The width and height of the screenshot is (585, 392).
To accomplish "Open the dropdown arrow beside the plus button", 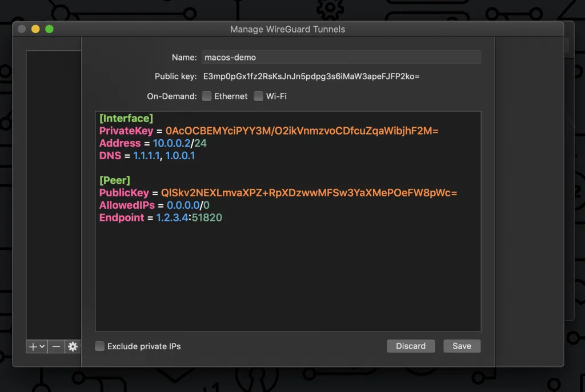I will point(42,346).
